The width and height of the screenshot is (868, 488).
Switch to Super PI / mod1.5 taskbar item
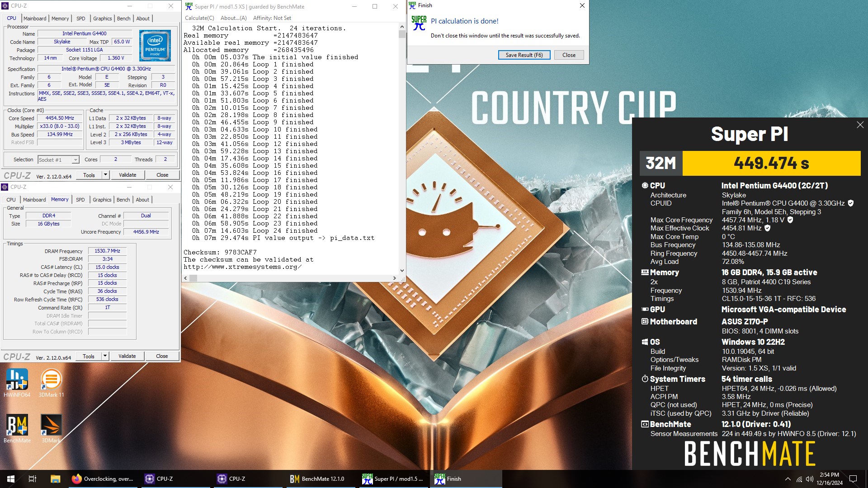393,479
